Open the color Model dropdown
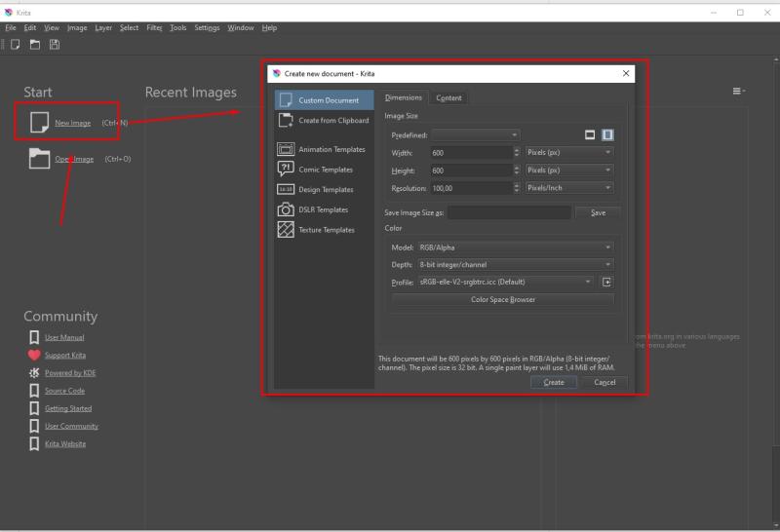 pyautogui.click(x=516, y=247)
